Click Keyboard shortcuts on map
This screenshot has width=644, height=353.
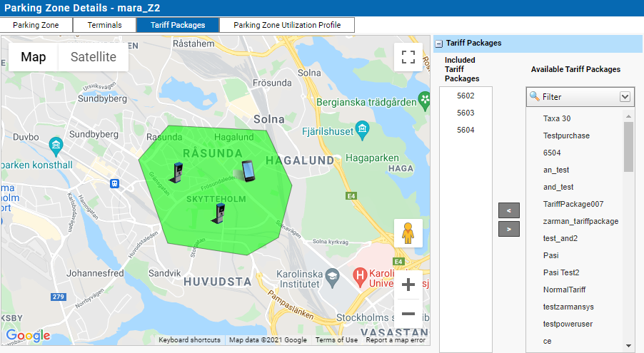tap(189, 340)
